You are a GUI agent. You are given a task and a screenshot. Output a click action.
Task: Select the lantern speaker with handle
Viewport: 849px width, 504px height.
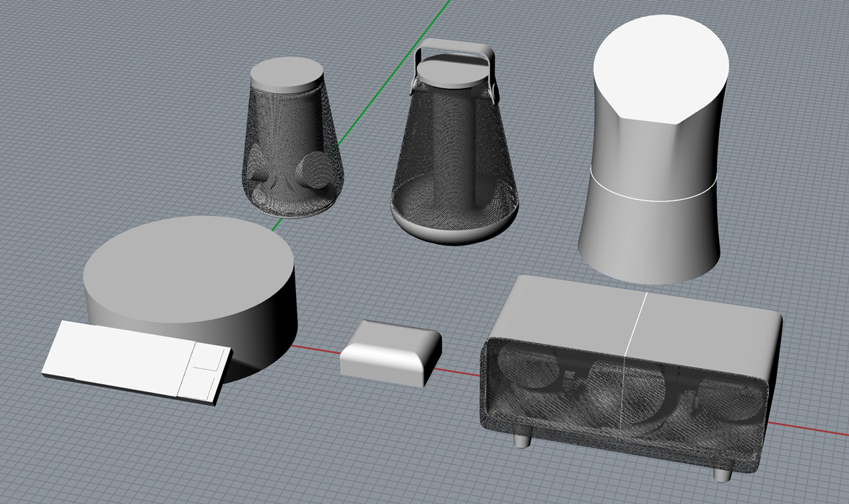pos(453,142)
